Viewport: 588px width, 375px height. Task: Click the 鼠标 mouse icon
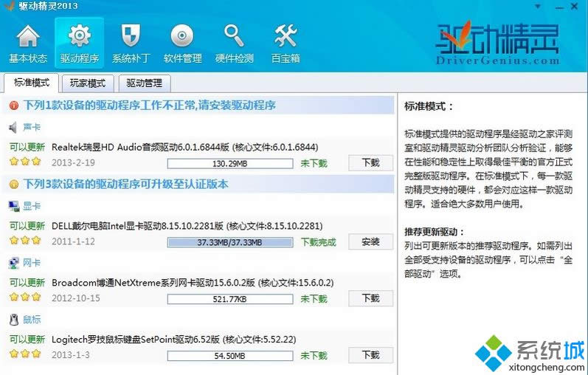pos(14,320)
